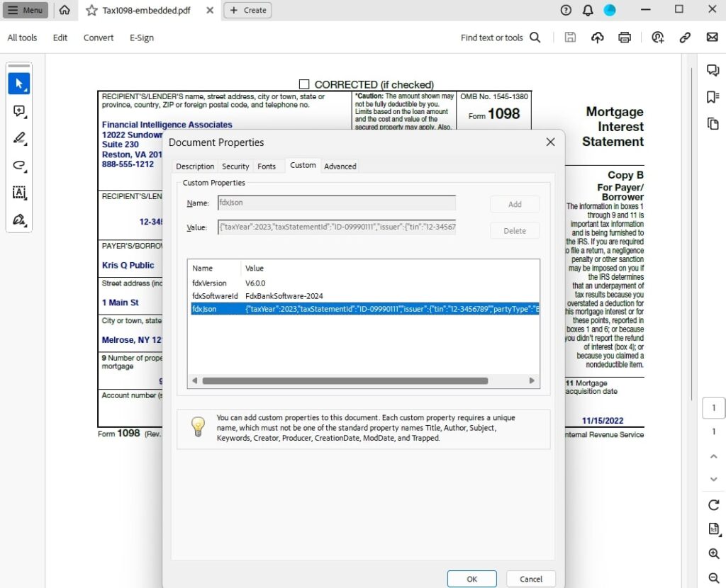Select the Fill & Sign pen tool
726x588 pixels.
coord(19,220)
